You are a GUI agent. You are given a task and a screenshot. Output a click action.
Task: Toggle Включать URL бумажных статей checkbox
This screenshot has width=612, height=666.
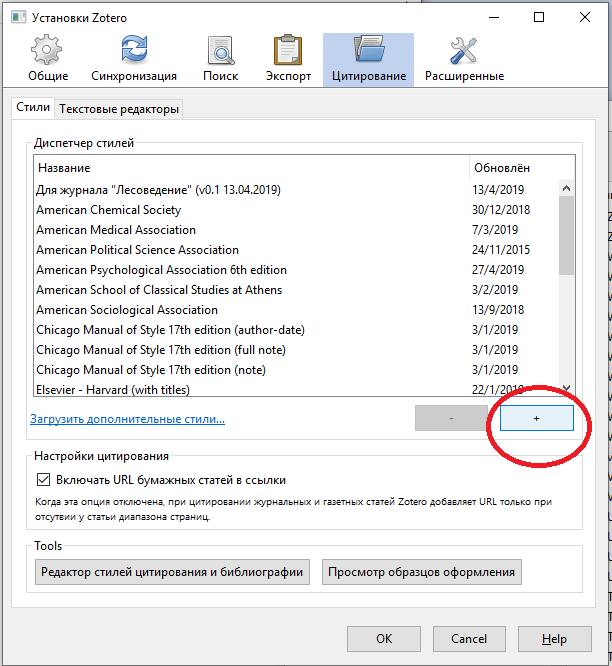click(43, 480)
